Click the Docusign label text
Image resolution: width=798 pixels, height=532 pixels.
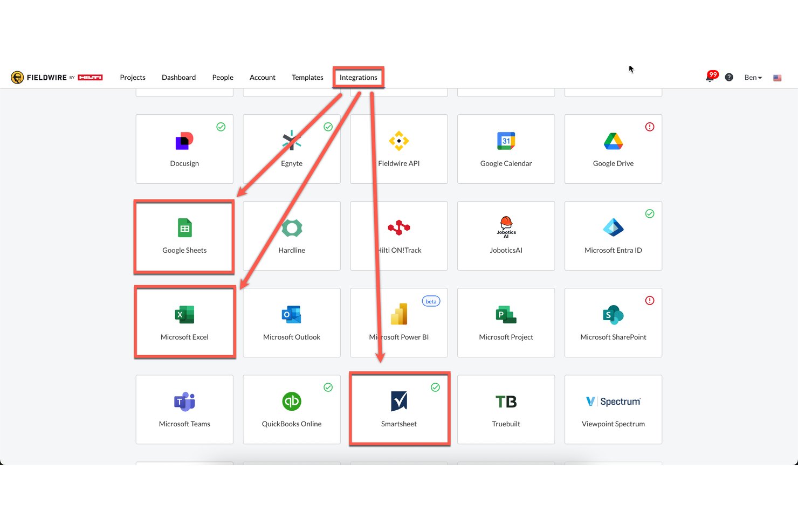[184, 163]
